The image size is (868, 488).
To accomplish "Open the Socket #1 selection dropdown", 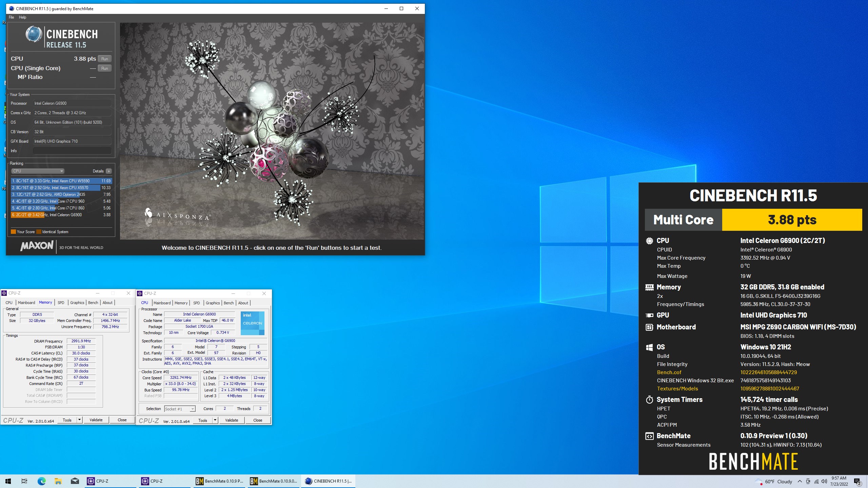I will [180, 409].
